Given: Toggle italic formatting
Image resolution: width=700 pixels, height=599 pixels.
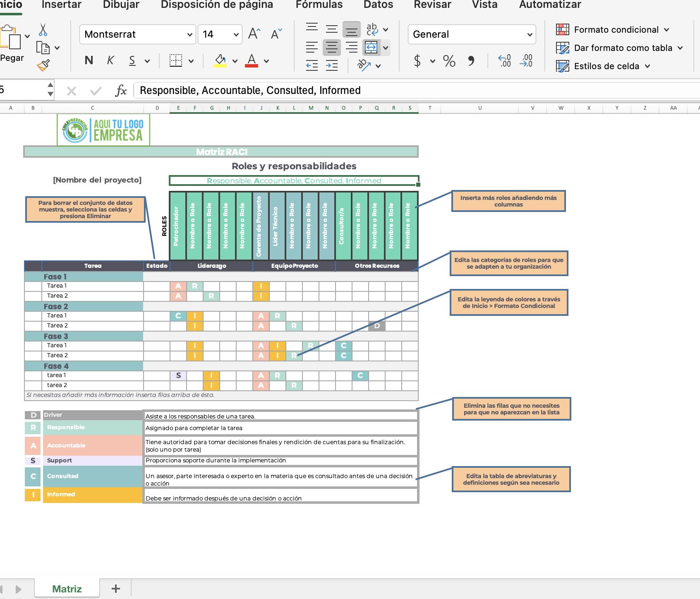Looking at the screenshot, I should click(x=110, y=60).
